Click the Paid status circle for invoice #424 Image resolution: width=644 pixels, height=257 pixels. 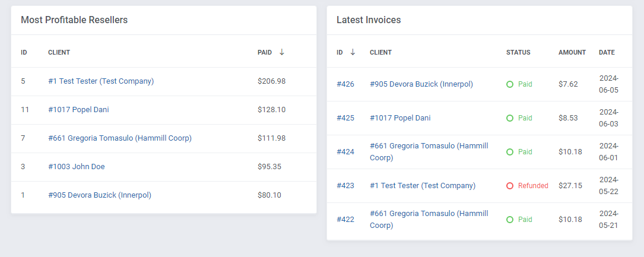click(510, 152)
